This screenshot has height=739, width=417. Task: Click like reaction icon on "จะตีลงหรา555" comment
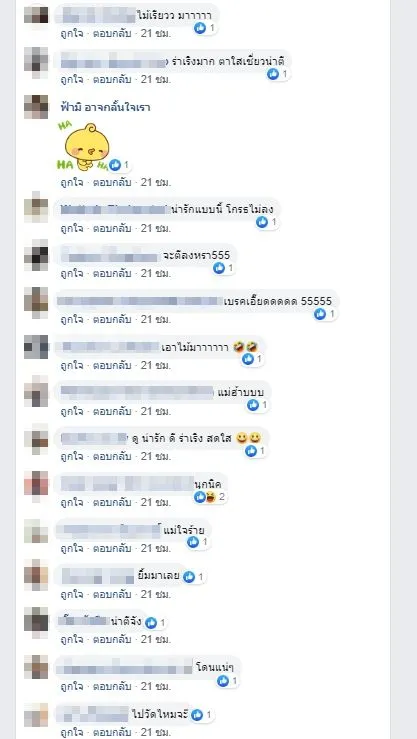point(219,268)
